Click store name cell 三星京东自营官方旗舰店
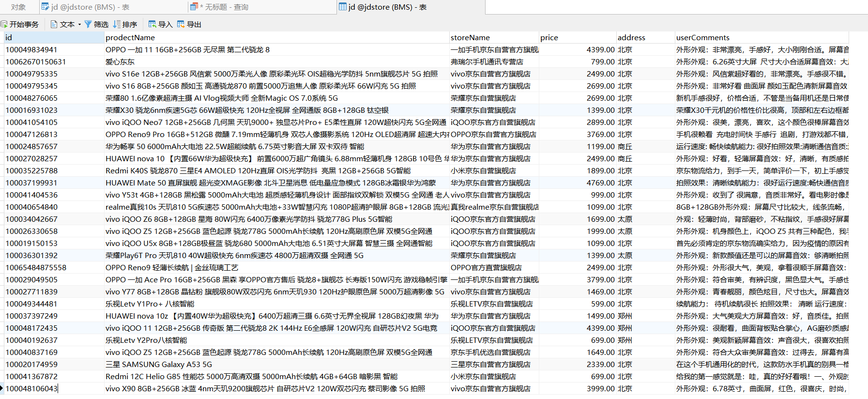868x399 pixels. (x=494, y=365)
